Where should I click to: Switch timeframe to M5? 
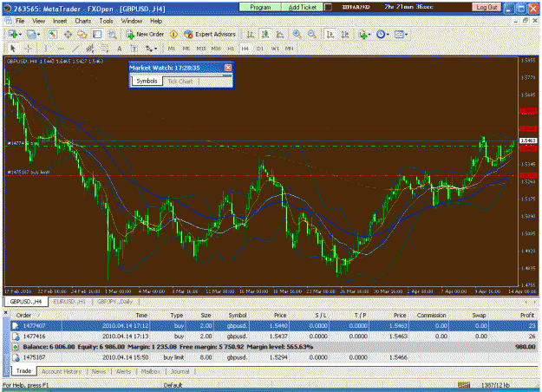tap(186, 49)
